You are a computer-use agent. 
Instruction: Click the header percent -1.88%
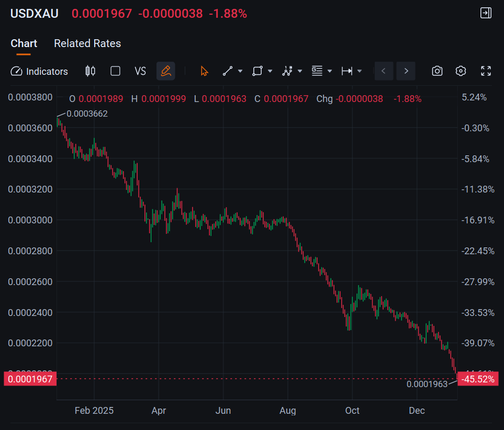(228, 14)
